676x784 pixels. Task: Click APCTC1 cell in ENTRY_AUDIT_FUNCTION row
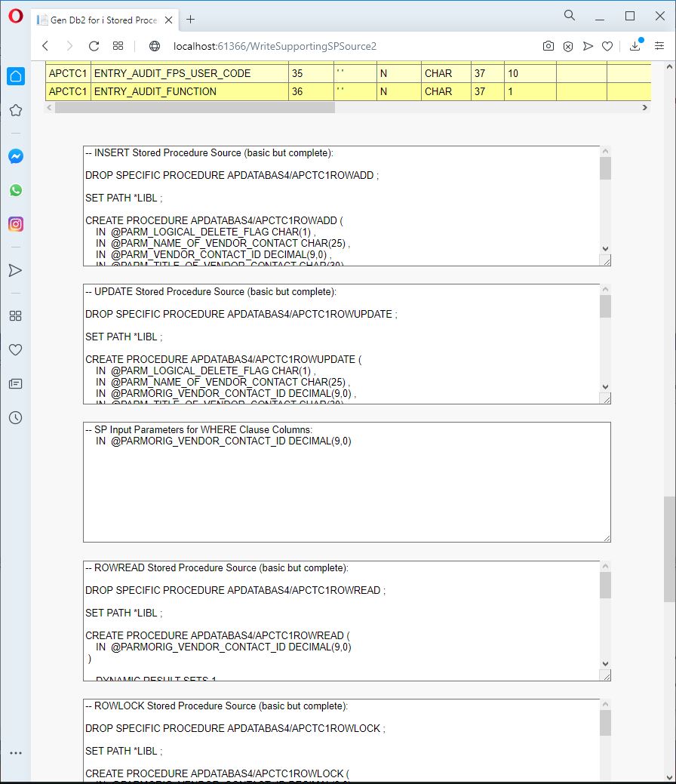[68, 91]
